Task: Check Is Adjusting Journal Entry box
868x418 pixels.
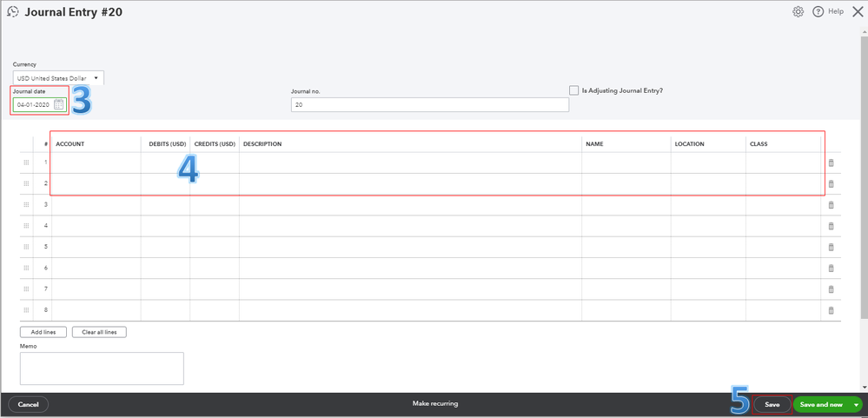Action: coord(573,90)
